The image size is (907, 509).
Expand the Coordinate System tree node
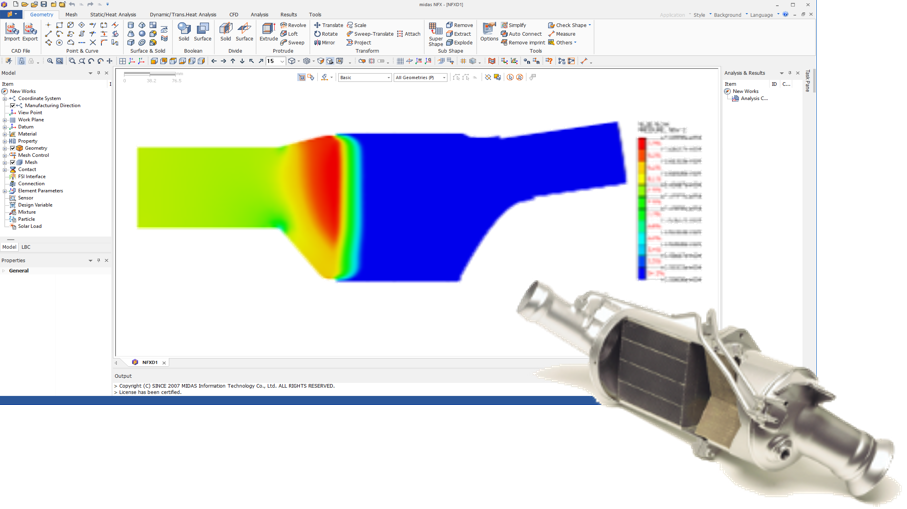point(5,99)
